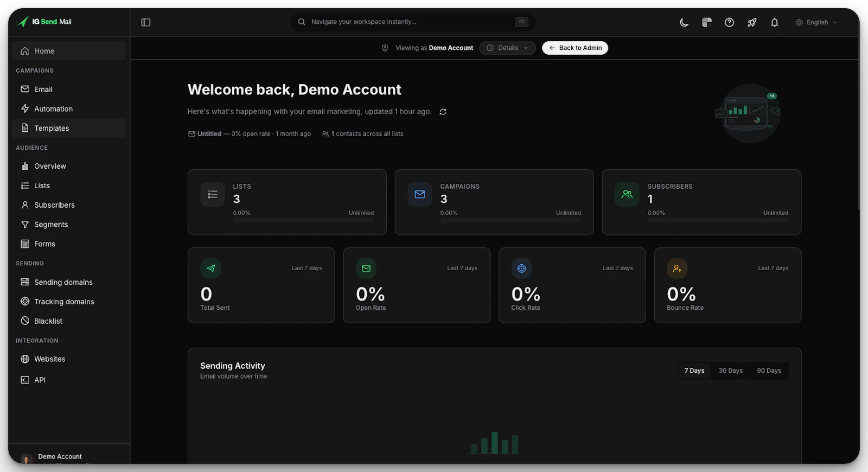Open the English language dropdown
The height and width of the screenshot is (472, 868).
tap(816, 22)
